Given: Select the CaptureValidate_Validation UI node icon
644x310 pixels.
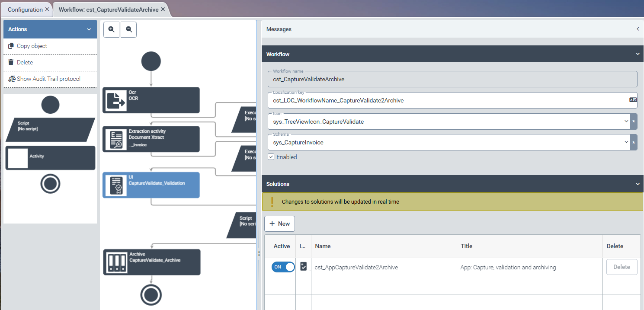Looking at the screenshot, I should (116, 185).
